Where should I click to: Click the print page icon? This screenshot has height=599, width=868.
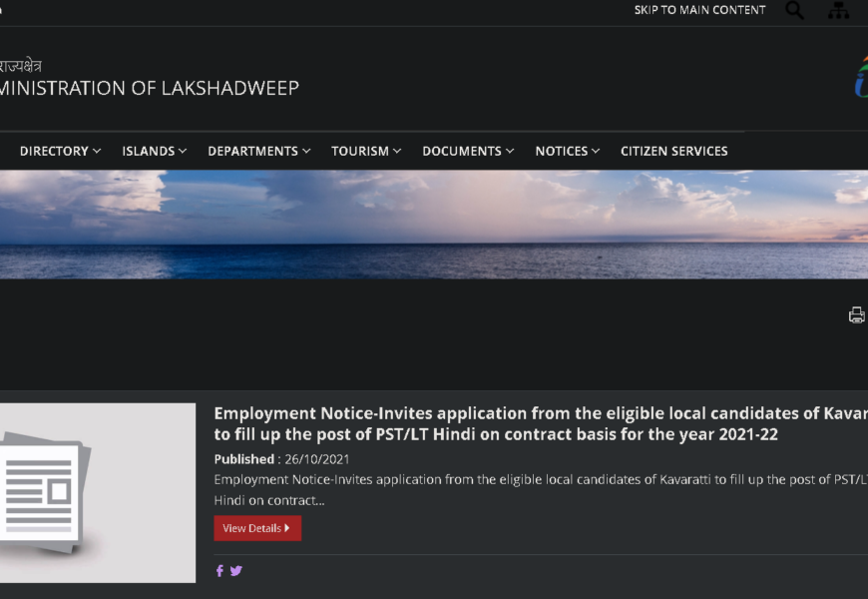click(856, 314)
